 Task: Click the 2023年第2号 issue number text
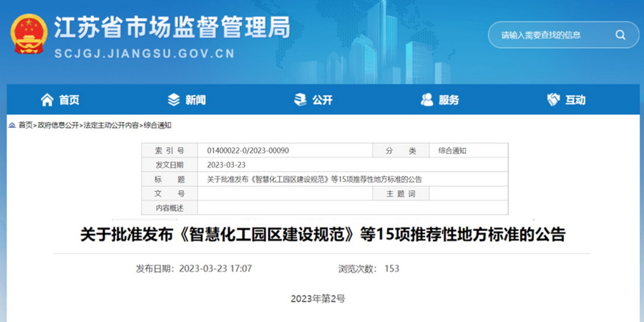pyautogui.click(x=318, y=298)
